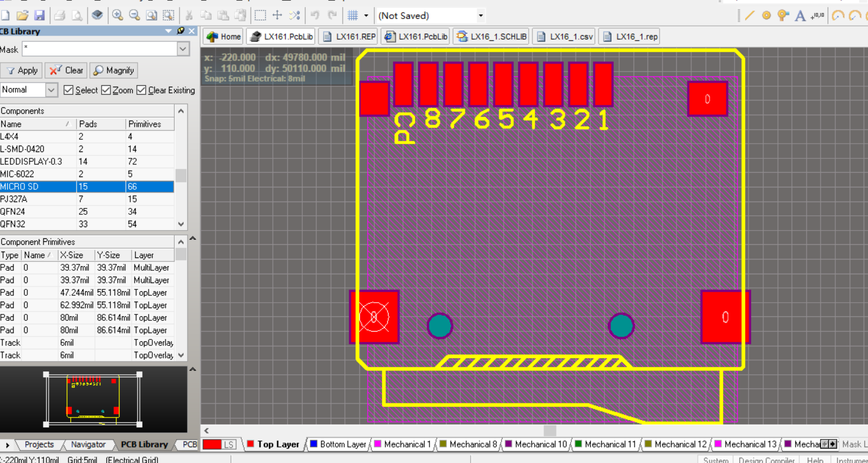The width and height of the screenshot is (868, 463).
Task: Click the Components list vertical scrollbar
Action: click(181, 167)
